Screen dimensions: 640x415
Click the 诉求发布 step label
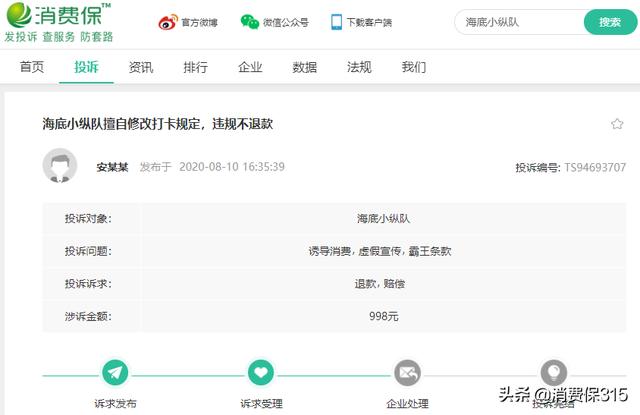click(x=115, y=404)
